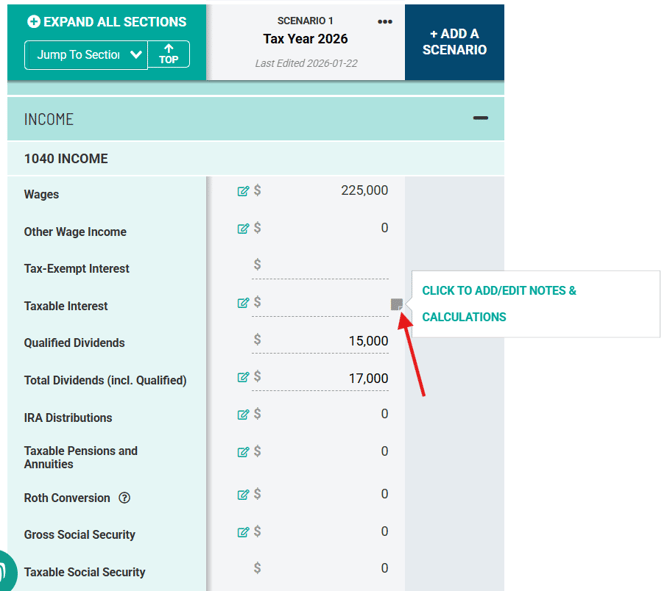
Task: Collapse the Income section
Action: 480,118
